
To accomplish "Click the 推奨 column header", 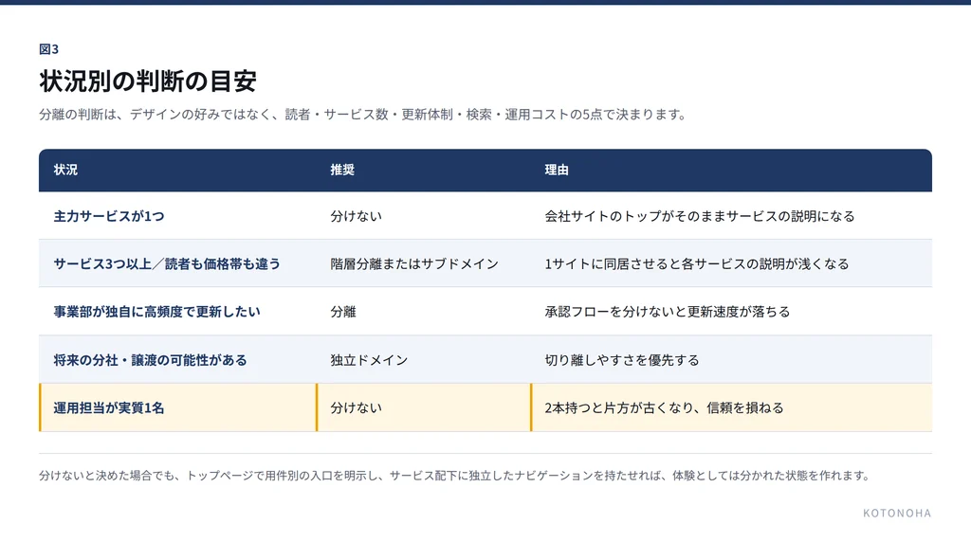I will (342, 171).
